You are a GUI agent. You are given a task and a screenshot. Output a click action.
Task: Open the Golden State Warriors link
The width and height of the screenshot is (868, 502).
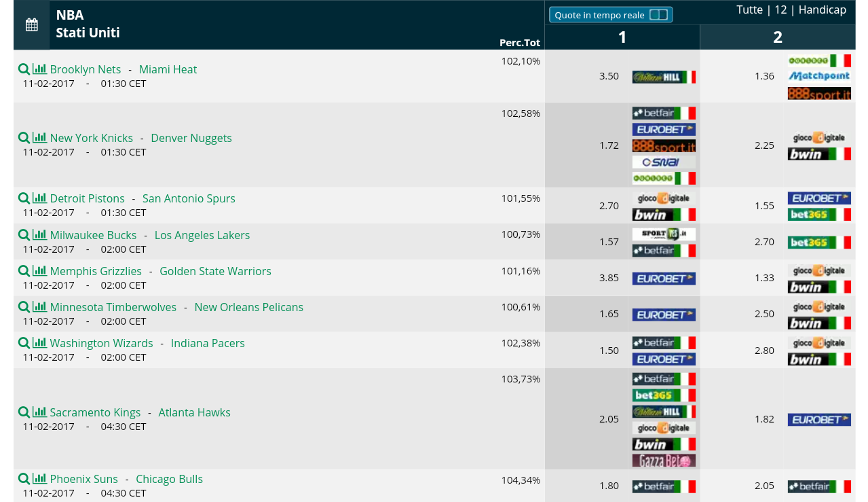pyautogui.click(x=215, y=271)
